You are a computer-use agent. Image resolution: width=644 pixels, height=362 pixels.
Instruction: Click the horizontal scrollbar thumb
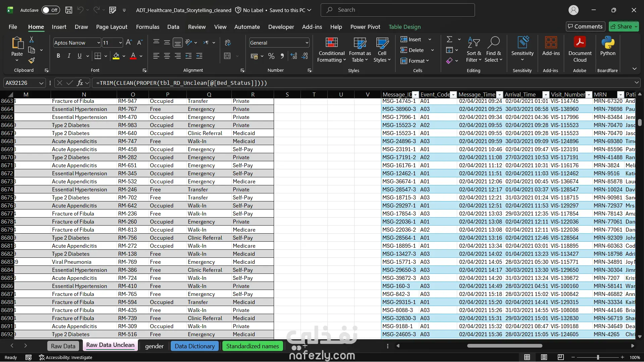point(504,346)
